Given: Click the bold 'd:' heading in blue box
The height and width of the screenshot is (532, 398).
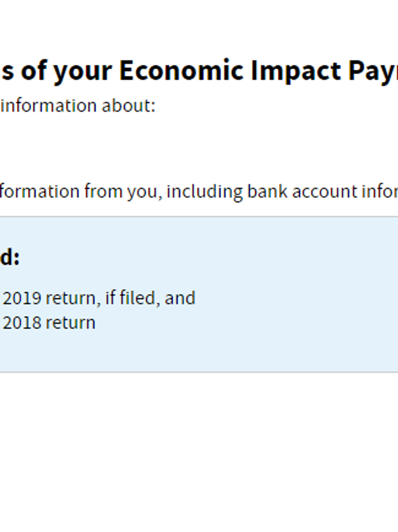Looking at the screenshot, I should pyautogui.click(x=10, y=258).
